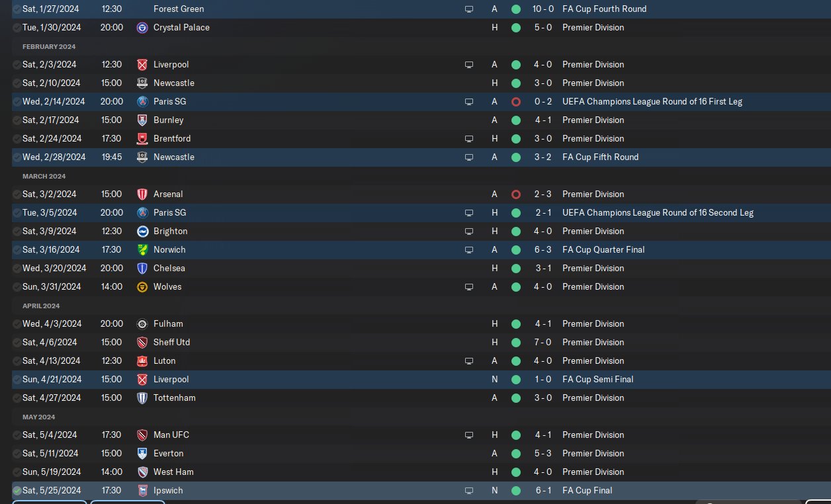The height and width of the screenshot is (504, 831).
Task: Open the Man UFC team link
Action: (171, 435)
